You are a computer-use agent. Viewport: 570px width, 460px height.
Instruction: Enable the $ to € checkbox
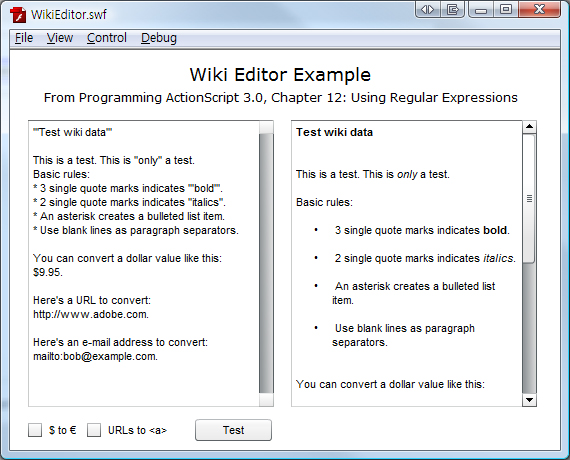point(35,430)
